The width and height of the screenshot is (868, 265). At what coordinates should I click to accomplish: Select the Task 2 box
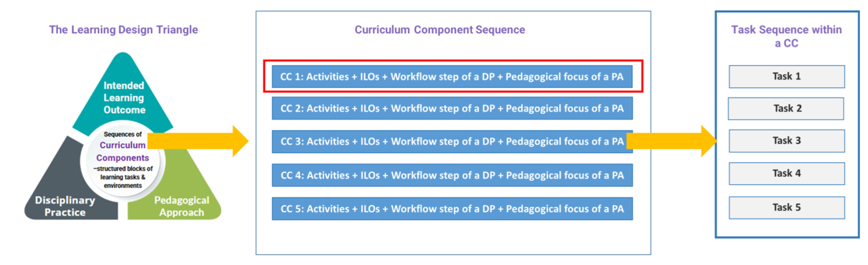(786, 108)
